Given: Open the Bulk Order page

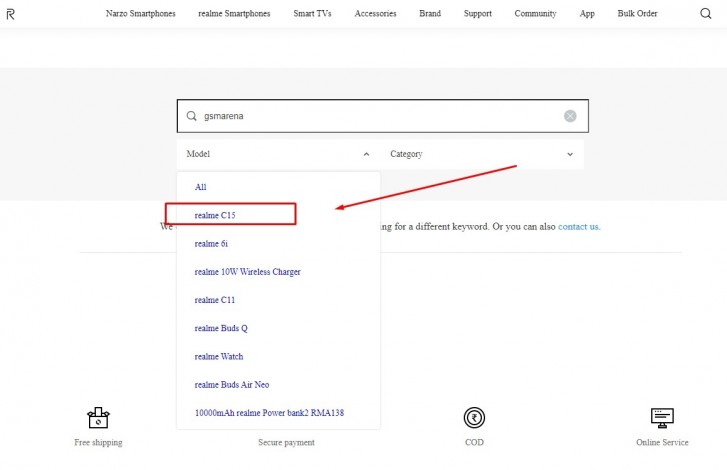Looking at the screenshot, I should (x=637, y=13).
